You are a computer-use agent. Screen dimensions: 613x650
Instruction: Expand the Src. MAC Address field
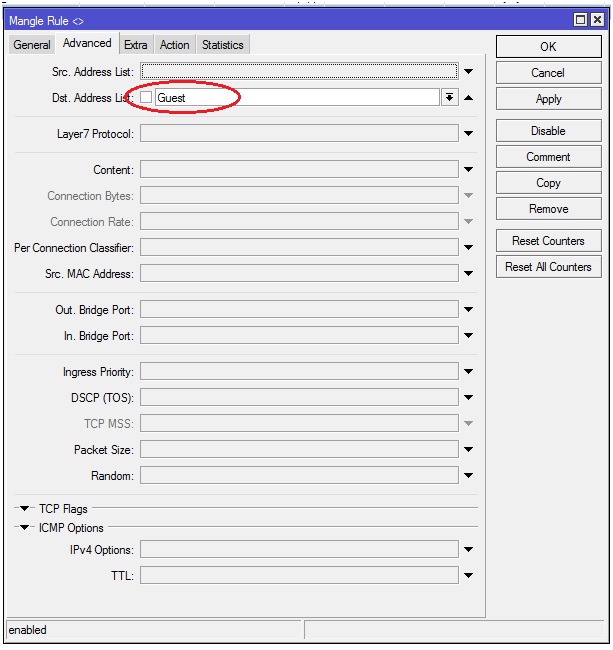[468, 274]
